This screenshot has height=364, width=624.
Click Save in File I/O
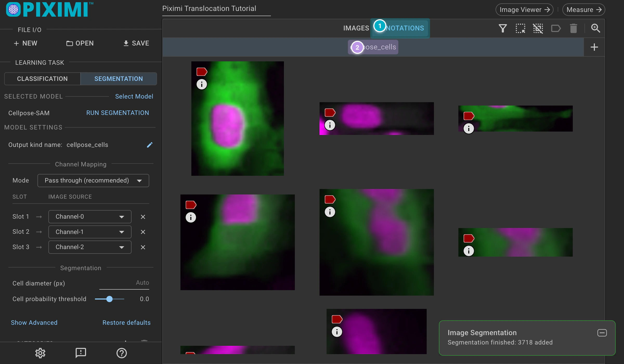136,43
